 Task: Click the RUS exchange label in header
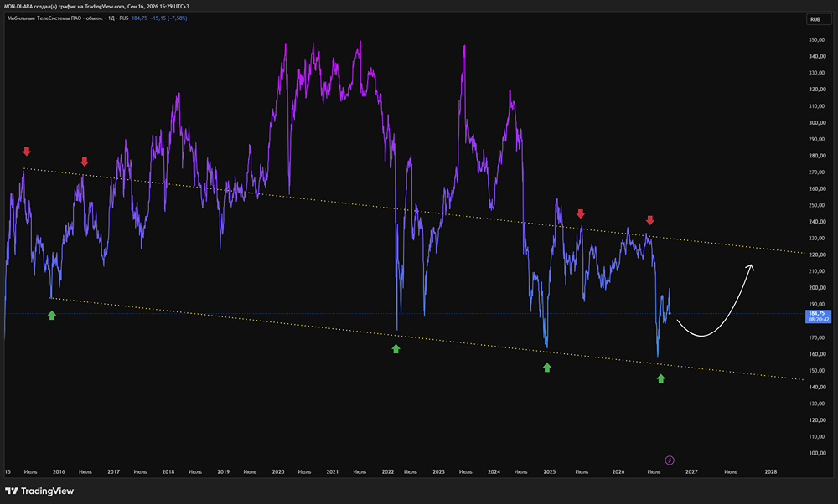pyautogui.click(x=124, y=18)
